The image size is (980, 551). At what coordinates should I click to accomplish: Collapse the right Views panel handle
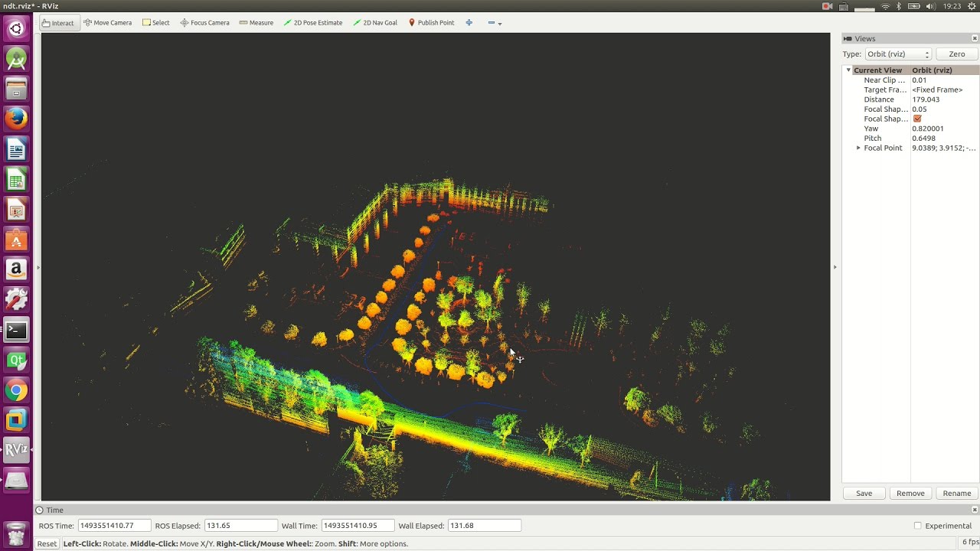pyautogui.click(x=835, y=267)
